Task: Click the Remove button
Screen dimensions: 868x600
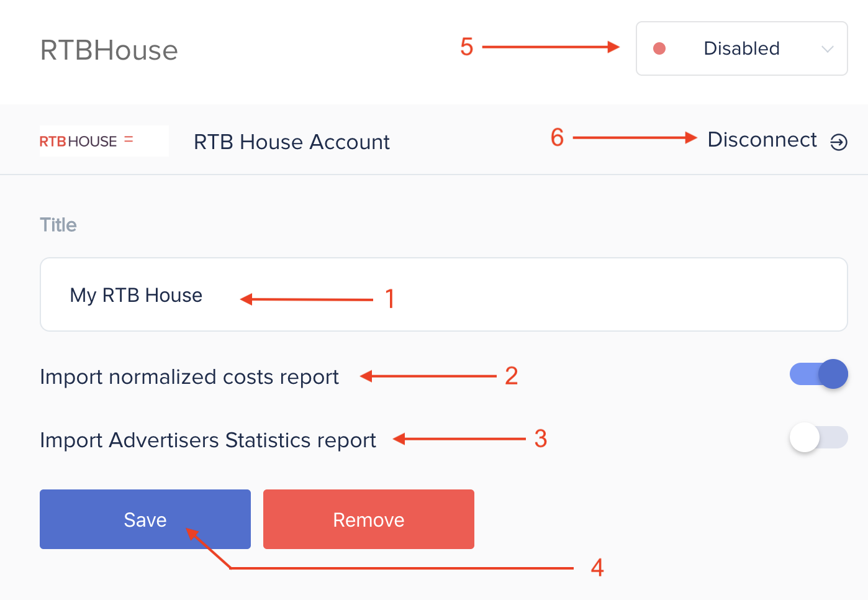Action: click(x=369, y=519)
